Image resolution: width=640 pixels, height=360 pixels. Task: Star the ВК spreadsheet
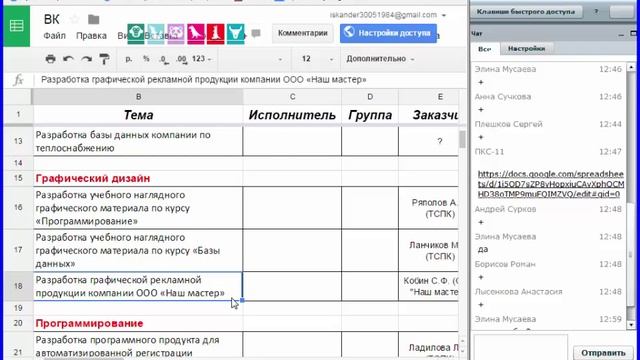point(75,19)
